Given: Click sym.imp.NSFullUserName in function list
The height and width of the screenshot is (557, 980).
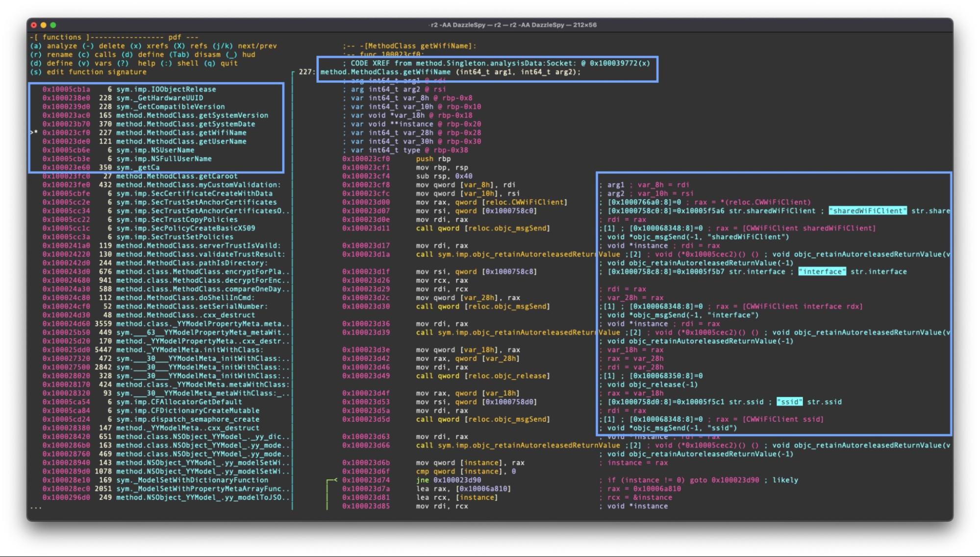Looking at the screenshot, I should point(164,159).
